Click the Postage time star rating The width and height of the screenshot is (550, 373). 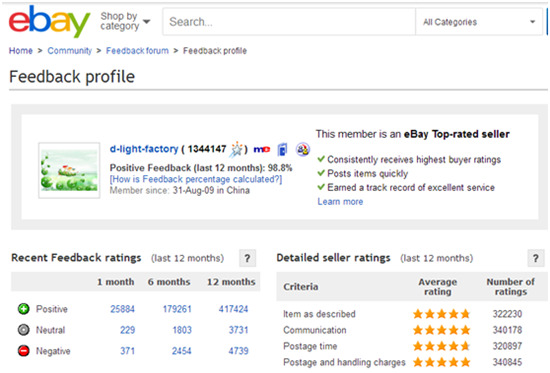point(441,346)
